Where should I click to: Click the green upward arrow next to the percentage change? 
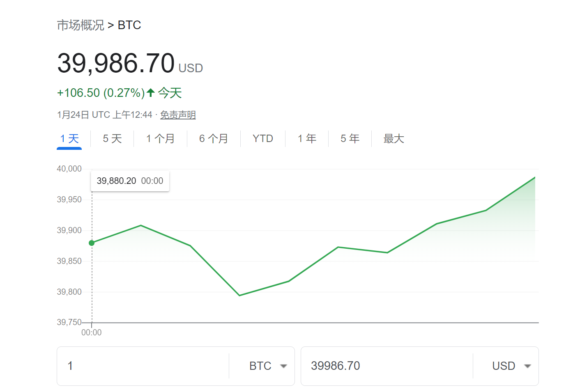point(151,93)
